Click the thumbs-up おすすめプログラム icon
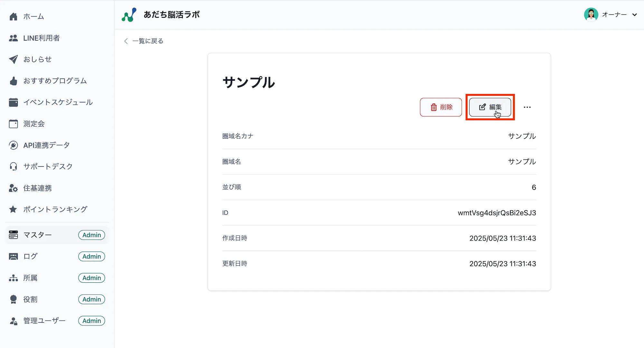644x348 pixels. (13, 81)
